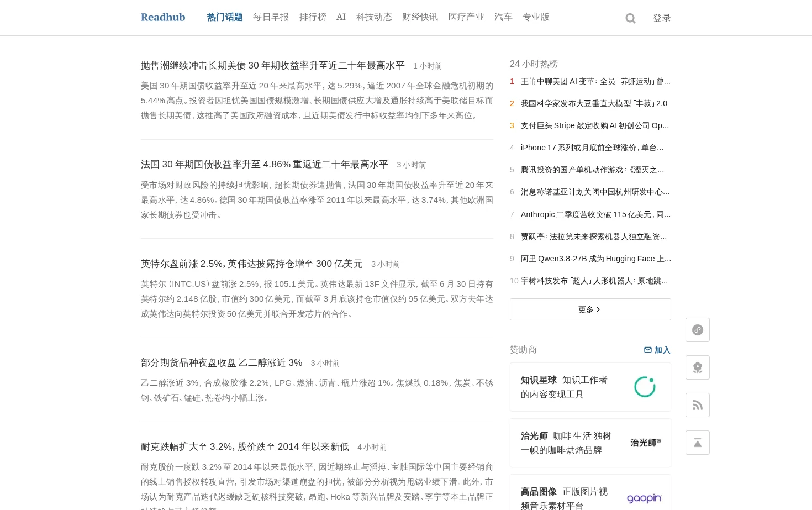Viewport: 812px width, 510px height.
Task: Click the 知识星球 sponsor title text
Action: click(539, 380)
